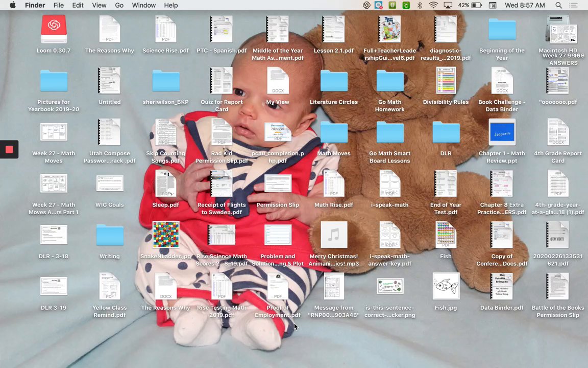Select Rise Testing Math 2019.pdf file
588x368 pixels.
tap(221, 286)
